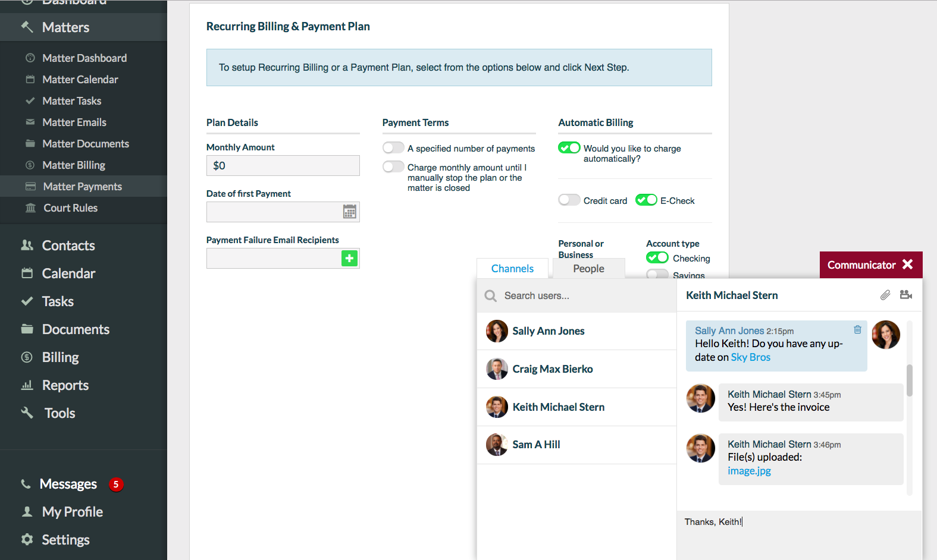The image size is (937, 560).
Task: Switch to the People tab
Action: coord(588,269)
